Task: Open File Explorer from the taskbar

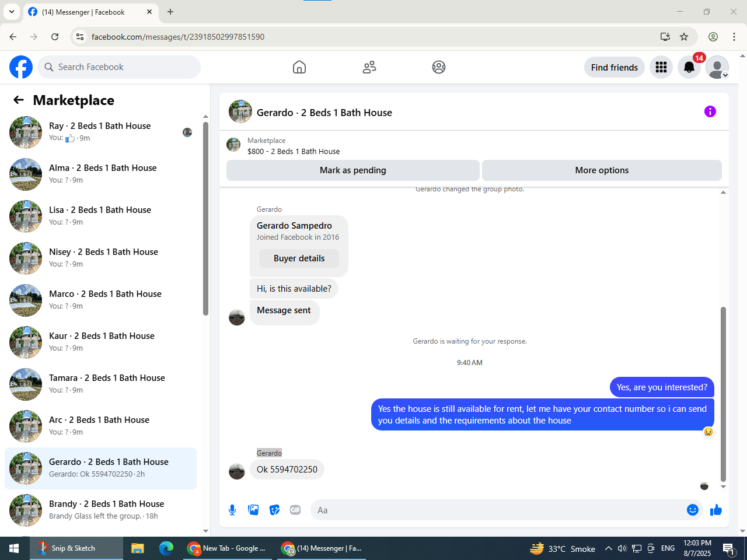Action: coord(138,548)
